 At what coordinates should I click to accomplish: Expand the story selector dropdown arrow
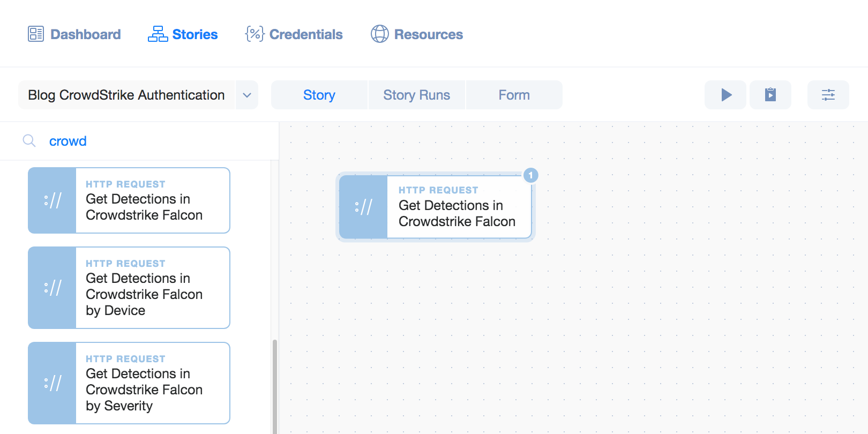point(247,95)
